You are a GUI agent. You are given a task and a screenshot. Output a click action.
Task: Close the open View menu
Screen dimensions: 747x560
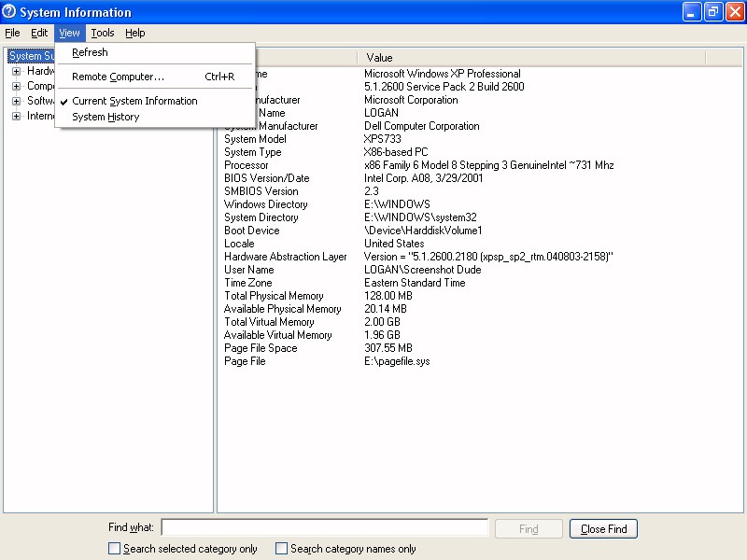coord(69,33)
